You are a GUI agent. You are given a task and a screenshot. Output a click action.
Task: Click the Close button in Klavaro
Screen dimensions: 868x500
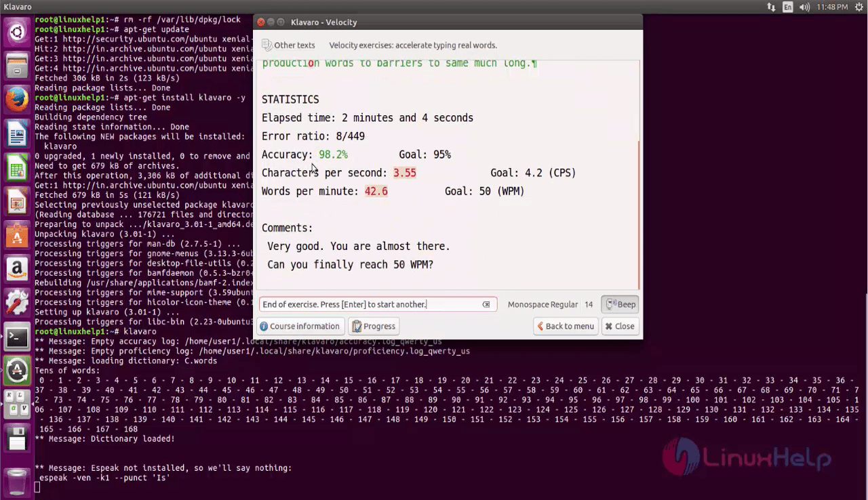pyautogui.click(x=620, y=326)
